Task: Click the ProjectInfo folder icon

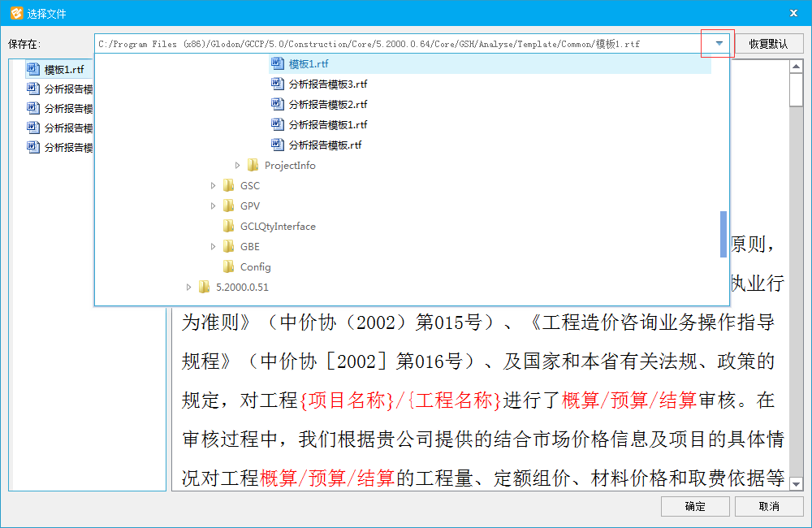Action: pos(253,166)
